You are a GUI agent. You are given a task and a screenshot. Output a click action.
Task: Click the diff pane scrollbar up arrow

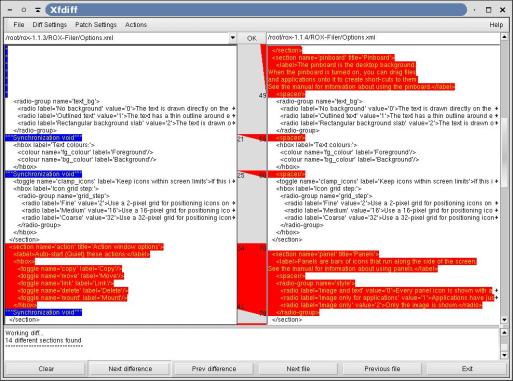click(504, 37)
